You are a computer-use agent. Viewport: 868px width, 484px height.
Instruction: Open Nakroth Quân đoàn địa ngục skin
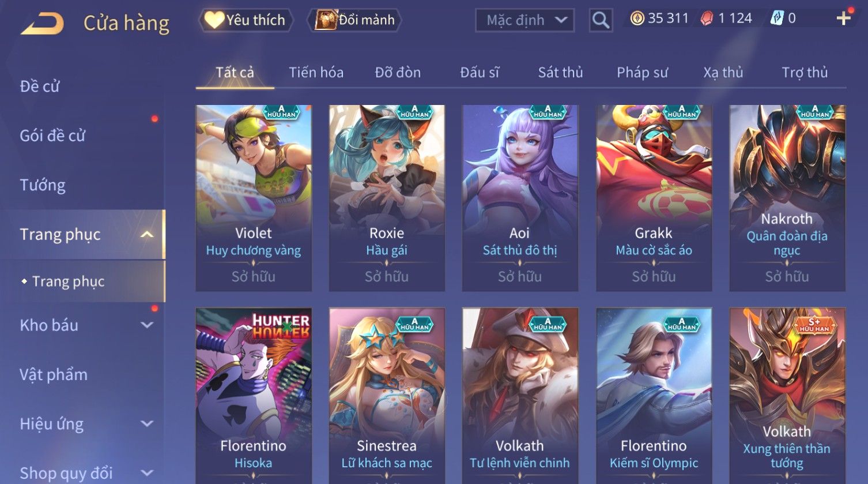pos(787,198)
